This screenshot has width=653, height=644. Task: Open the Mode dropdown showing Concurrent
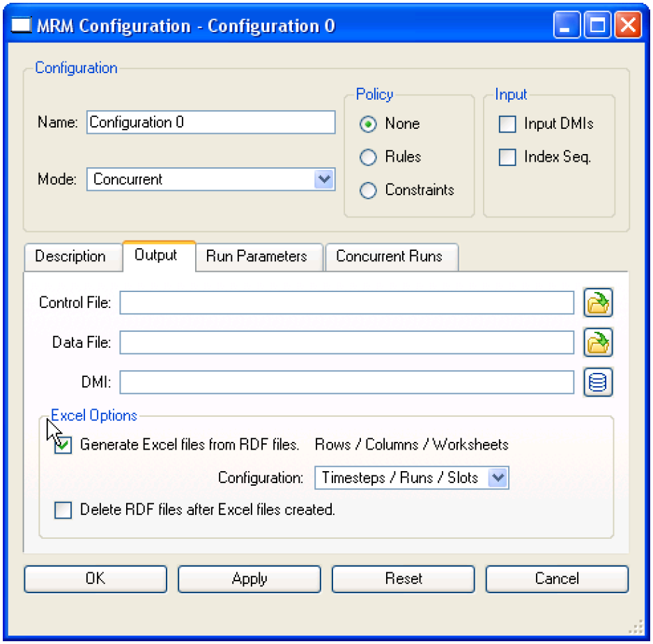coord(323,179)
